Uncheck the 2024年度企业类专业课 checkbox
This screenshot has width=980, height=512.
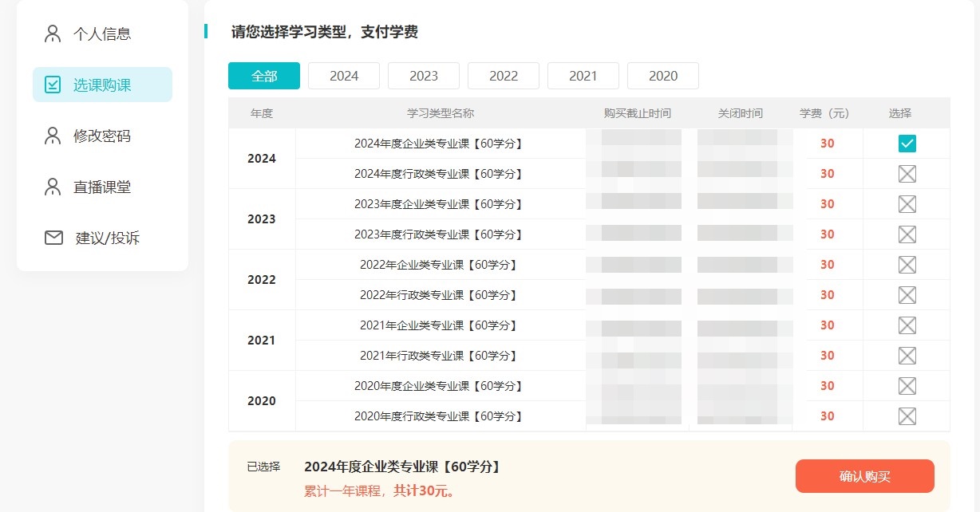point(907,144)
